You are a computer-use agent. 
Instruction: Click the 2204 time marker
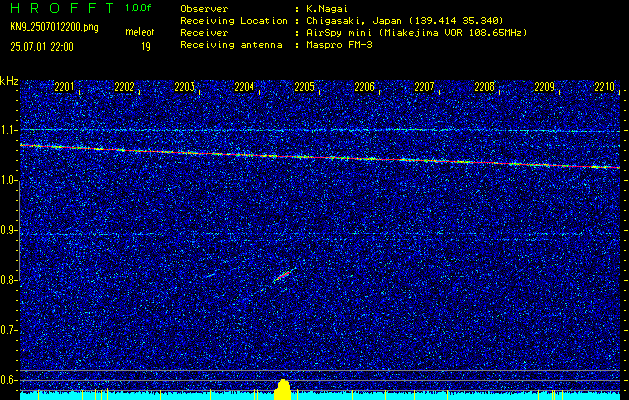point(244,87)
